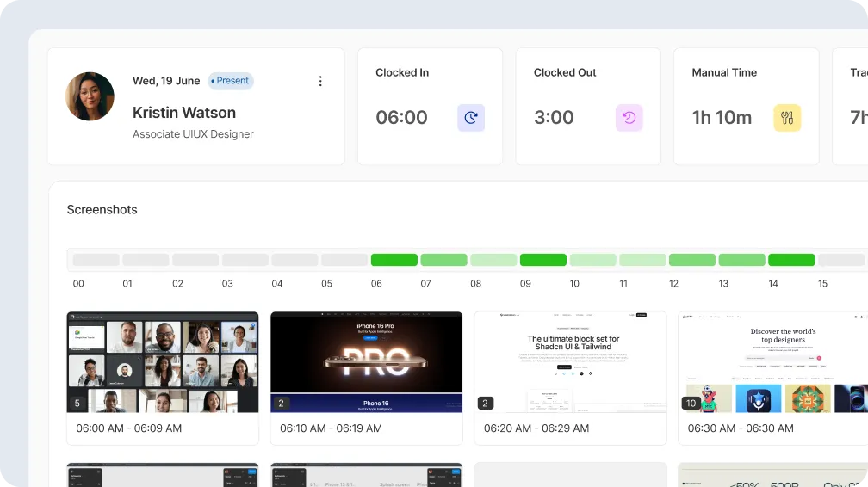Click the Present status badge

[x=230, y=81]
